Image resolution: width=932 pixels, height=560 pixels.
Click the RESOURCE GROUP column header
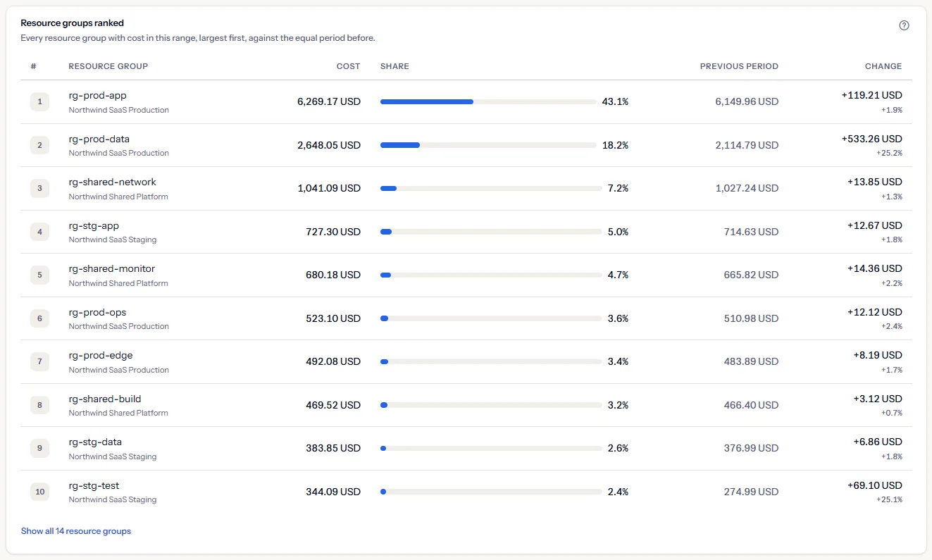108,66
